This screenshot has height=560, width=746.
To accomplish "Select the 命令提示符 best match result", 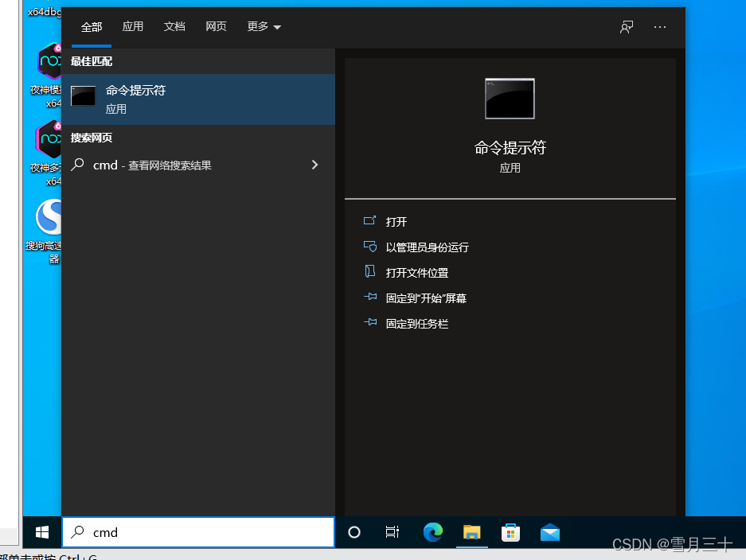I will 198,99.
